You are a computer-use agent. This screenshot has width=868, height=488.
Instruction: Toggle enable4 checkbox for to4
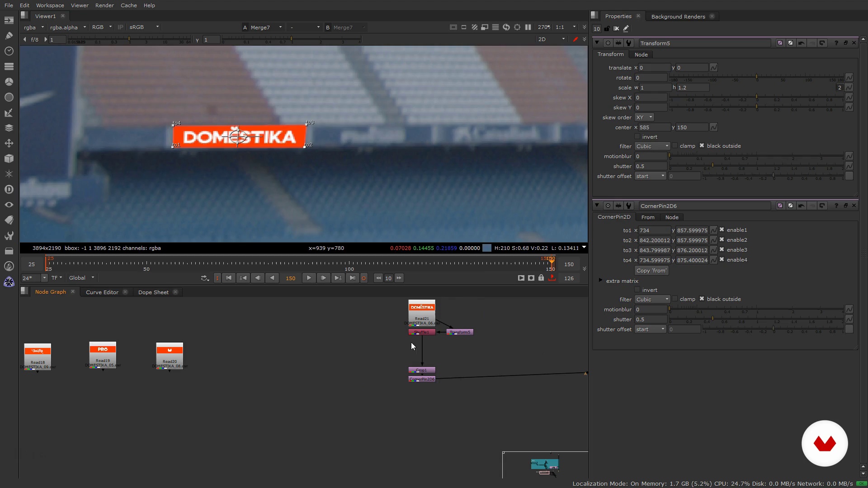[722, 259]
